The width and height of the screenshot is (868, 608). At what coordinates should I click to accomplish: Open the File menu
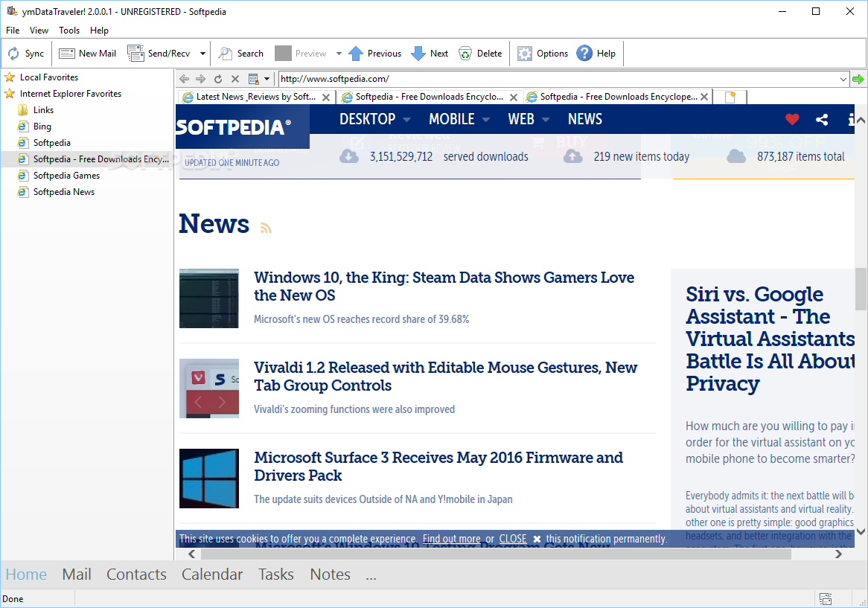point(13,31)
